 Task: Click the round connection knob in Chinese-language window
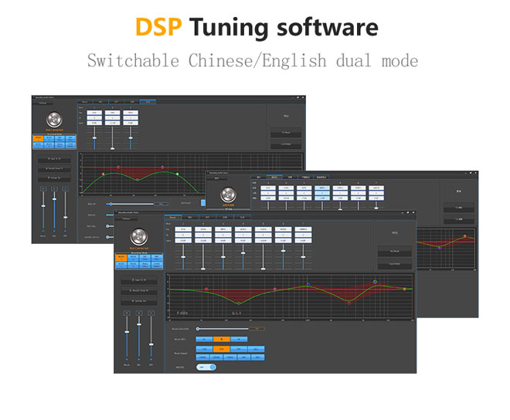[x=228, y=195]
